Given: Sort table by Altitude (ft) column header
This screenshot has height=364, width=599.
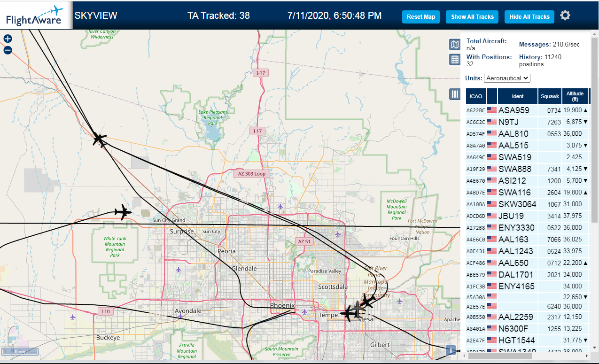Looking at the screenshot, I should [575, 96].
